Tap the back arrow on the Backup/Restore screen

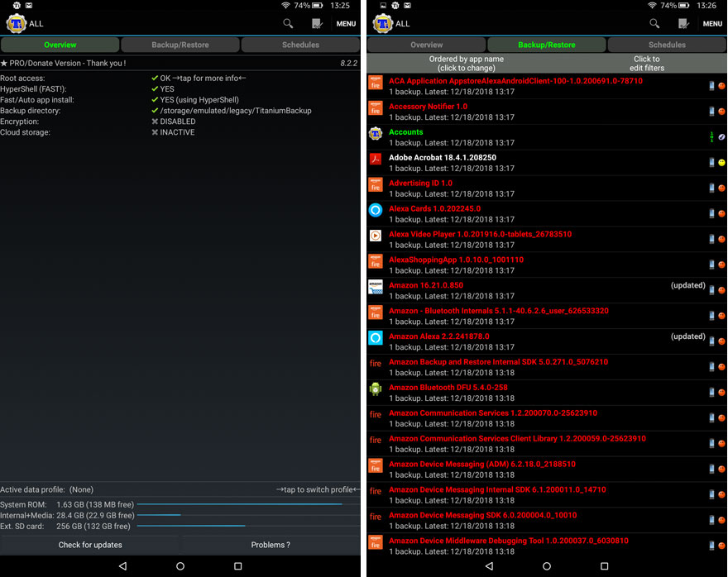click(x=489, y=566)
